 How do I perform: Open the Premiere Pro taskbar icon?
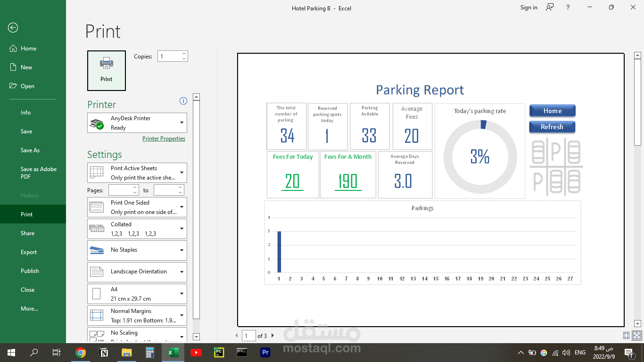[265, 353]
